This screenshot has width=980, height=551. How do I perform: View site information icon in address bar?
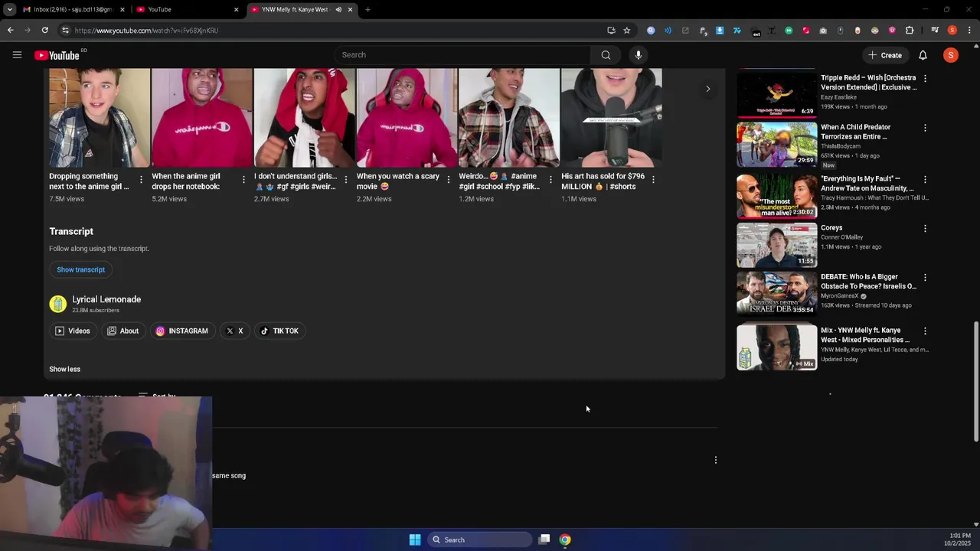(65, 31)
